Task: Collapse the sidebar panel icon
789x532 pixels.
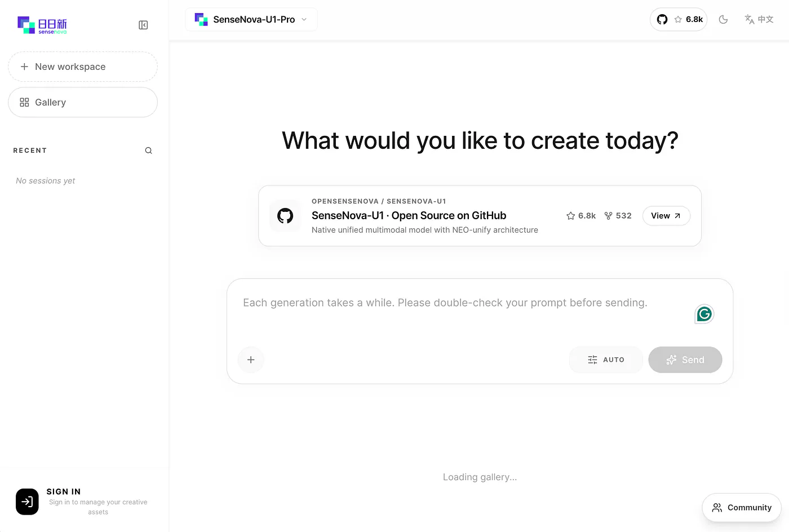Action: (x=143, y=25)
